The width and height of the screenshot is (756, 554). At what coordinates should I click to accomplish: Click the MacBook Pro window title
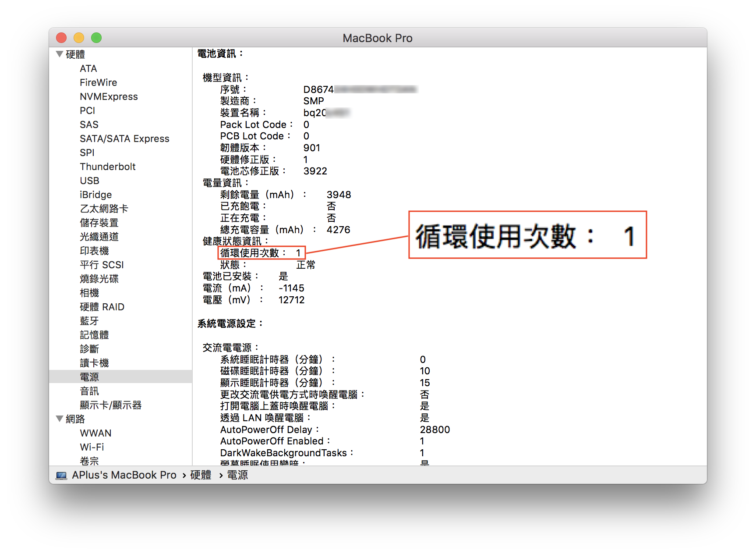click(x=378, y=38)
